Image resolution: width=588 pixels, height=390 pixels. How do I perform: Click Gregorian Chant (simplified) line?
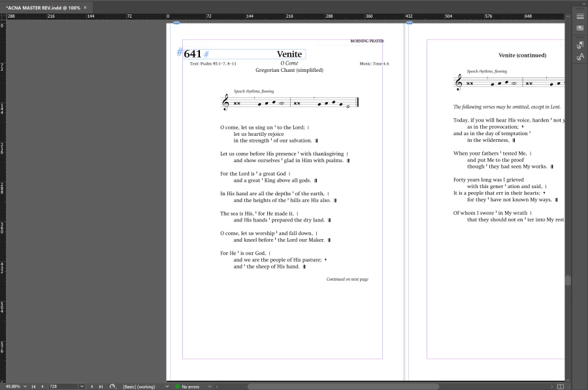pos(289,70)
